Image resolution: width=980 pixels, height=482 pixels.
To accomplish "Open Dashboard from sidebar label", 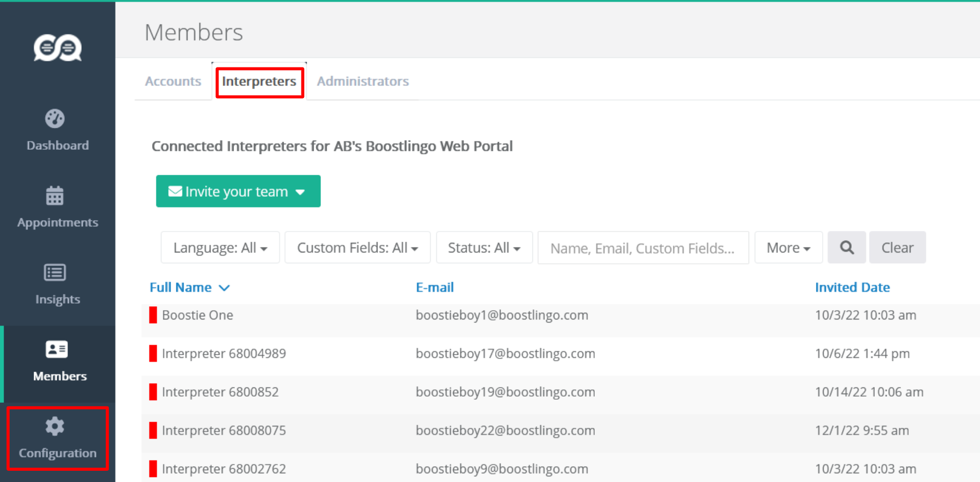I will [x=58, y=146].
